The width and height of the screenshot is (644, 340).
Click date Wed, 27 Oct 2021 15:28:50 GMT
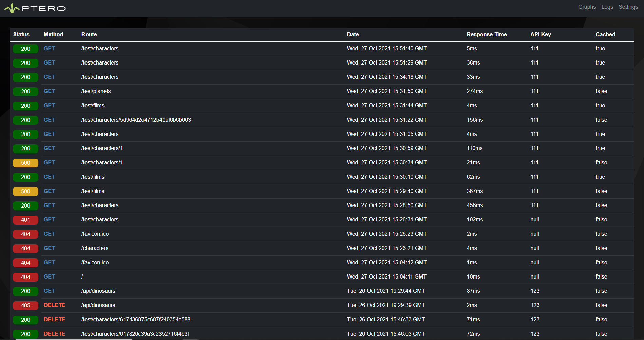pyautogui.click(x=387, y=205)
